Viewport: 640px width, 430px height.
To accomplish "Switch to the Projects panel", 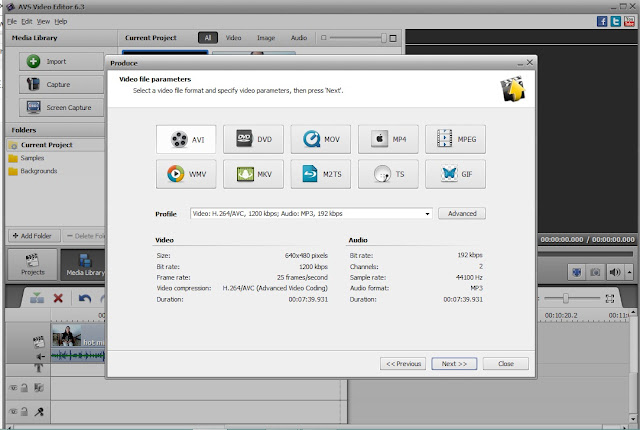I will pos(32,264).
